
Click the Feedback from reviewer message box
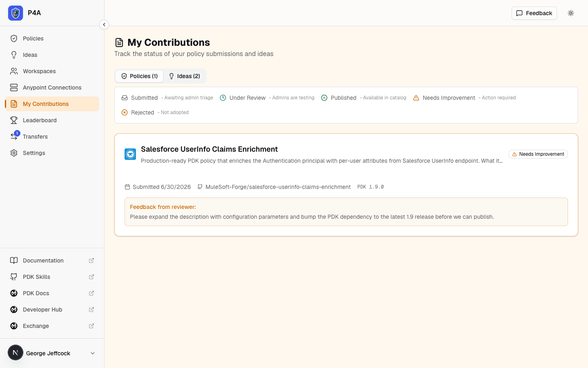pyautogui.click(x=346, y=212)
